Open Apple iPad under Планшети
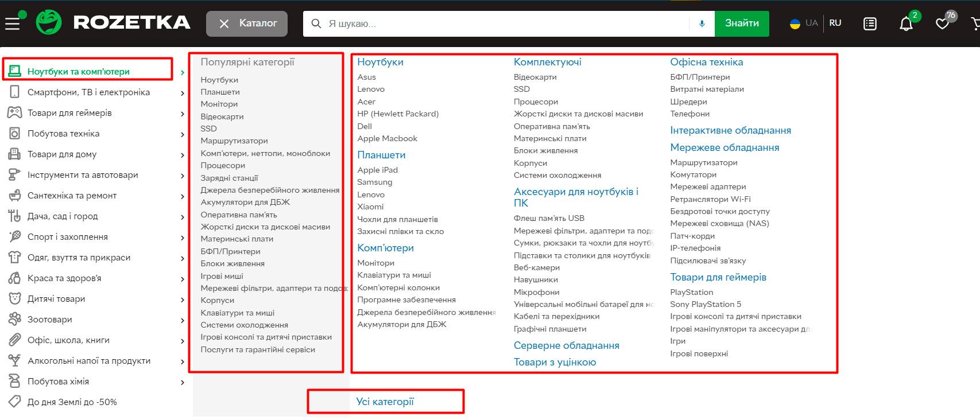 coord(377,170)
